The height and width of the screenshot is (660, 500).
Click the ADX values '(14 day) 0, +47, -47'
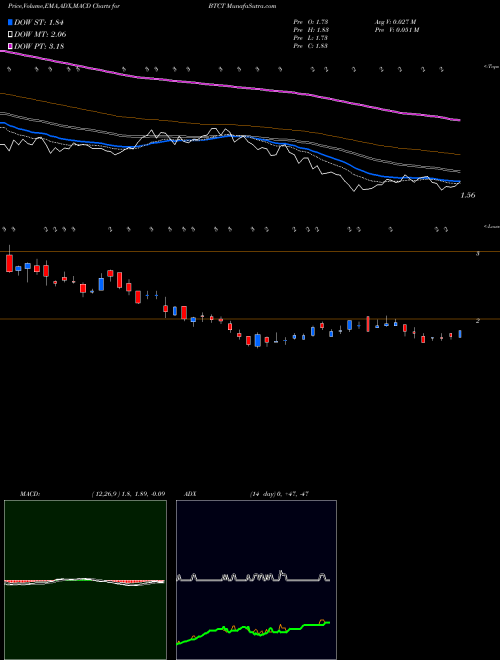click(x=279, y=494)
